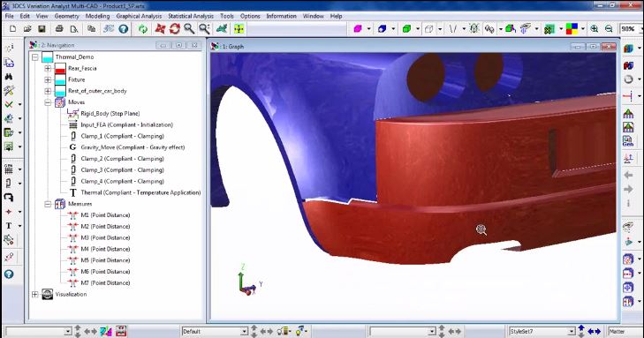Click the wireframe cube display icon

point(429,29)
